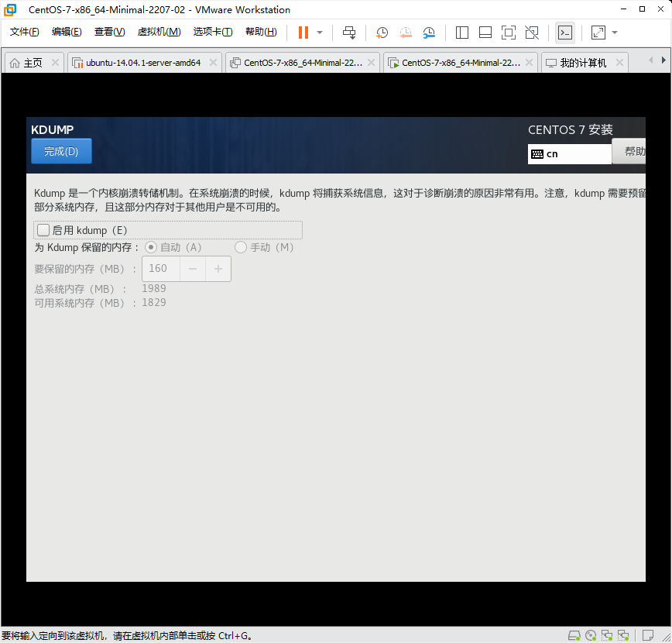This screenshot has height=643, width=672.
Task: Close the CentOS tab with running icon
Action: tap(530, 63)
